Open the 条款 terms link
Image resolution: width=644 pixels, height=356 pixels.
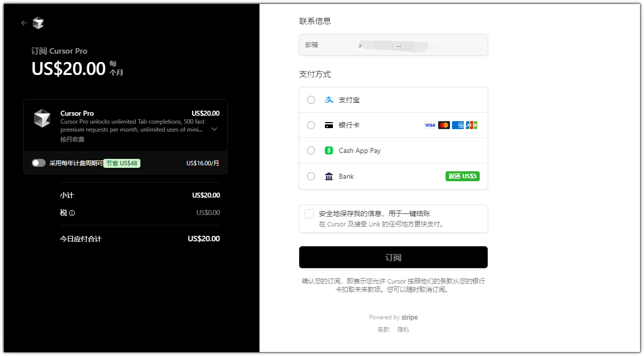tap(384, 330)
